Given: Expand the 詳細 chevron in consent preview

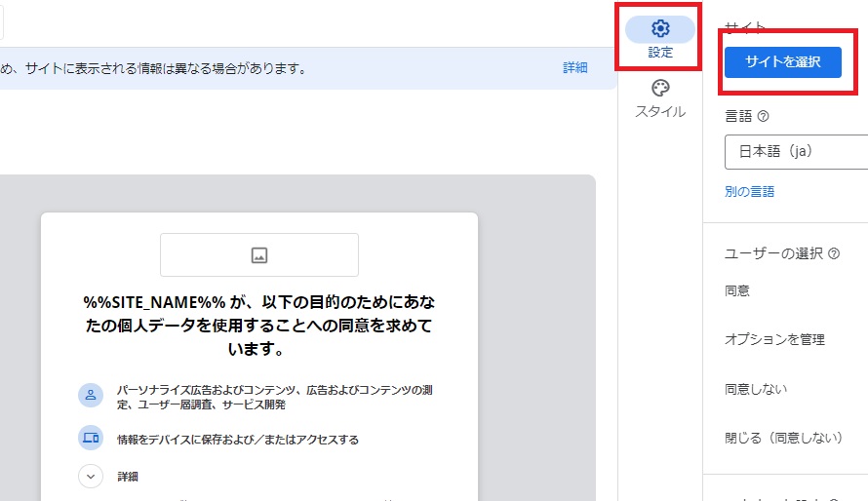Looking at the screenshot, I should pos(91,477).
